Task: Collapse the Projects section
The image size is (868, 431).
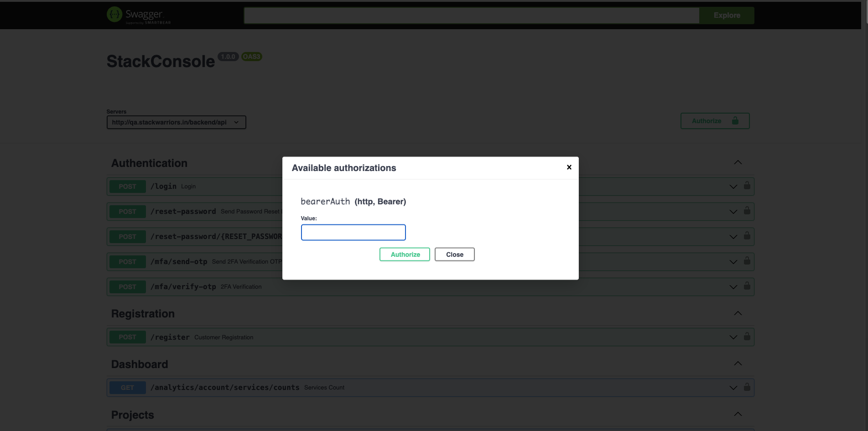Action: click(x=738, y=414)
